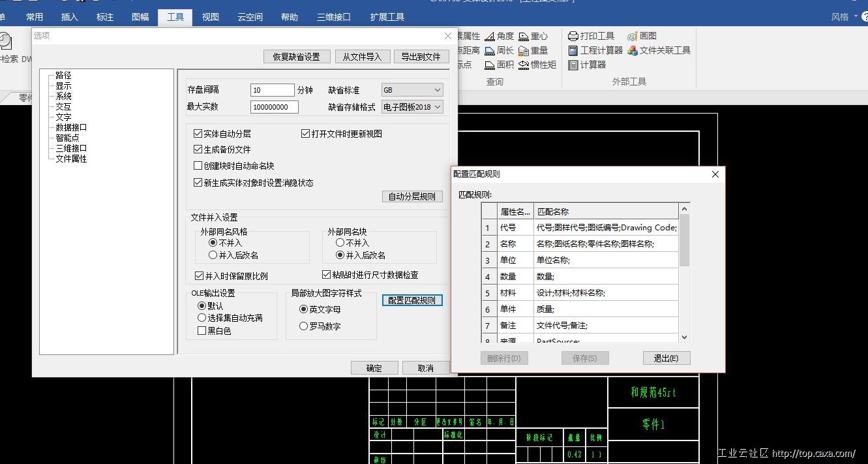The height and width of the screenshot is (464, 868).
Task: Click 自动分层规则 button
Action: click(412, 196)
